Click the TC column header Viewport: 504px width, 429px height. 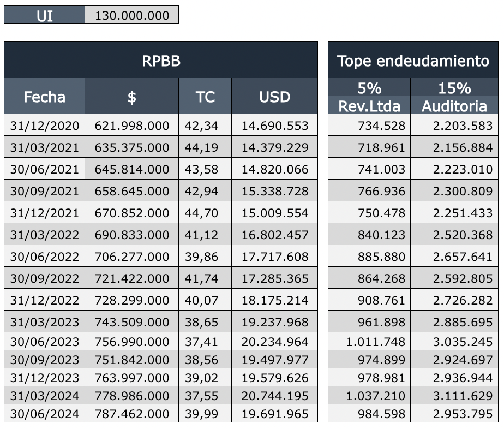point(205,97)
